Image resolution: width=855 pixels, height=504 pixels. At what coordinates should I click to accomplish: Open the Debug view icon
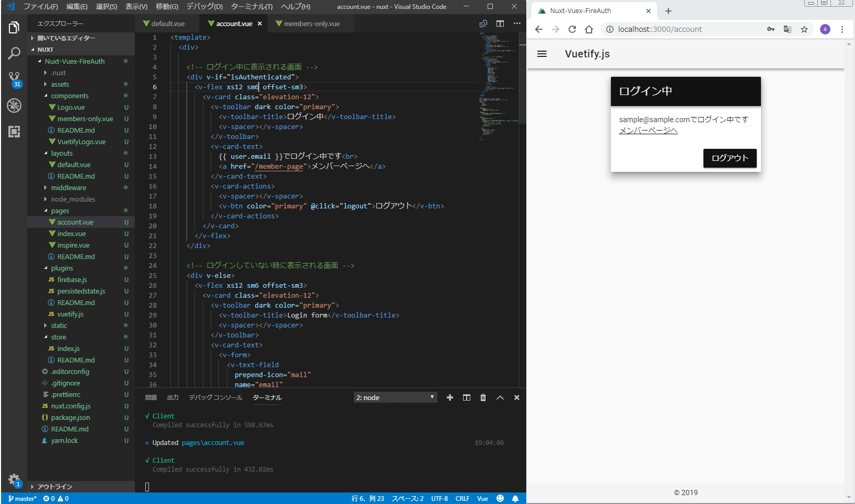coord(14,106)
